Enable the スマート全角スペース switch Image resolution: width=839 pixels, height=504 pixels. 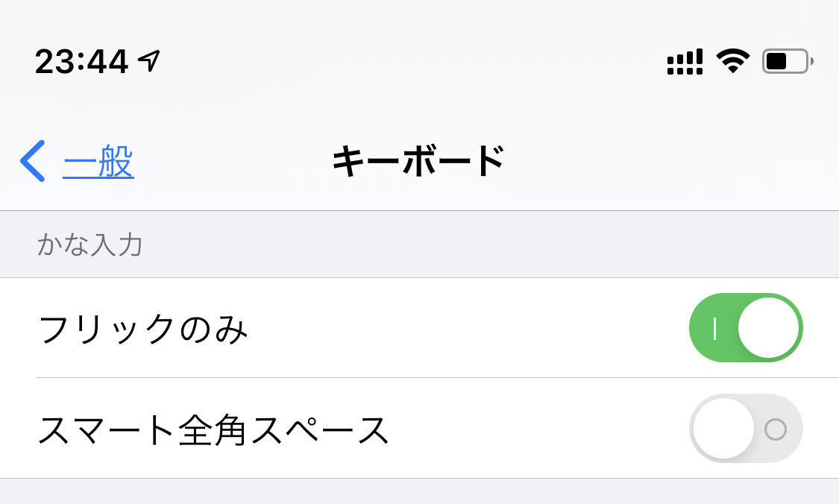pyautogui.click(x=746, y=429)
